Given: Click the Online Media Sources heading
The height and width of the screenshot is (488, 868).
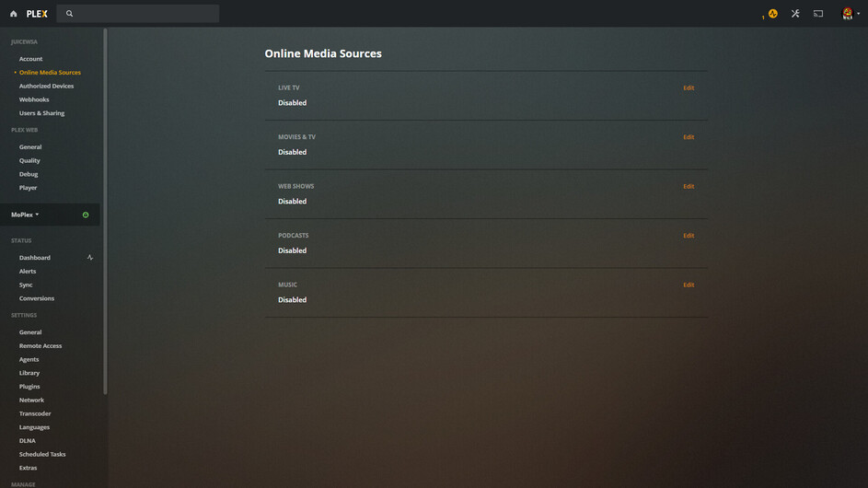Looking at the screenshot, I should click(x=323, y=53).
